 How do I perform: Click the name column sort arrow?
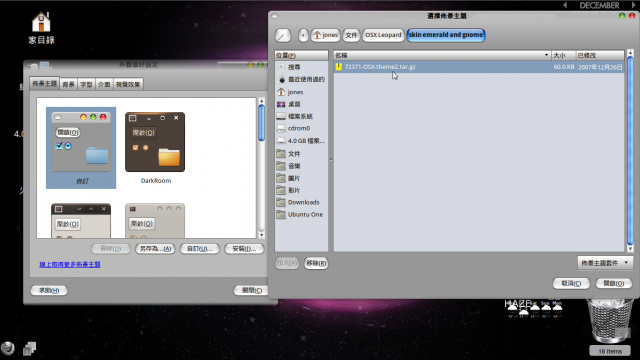click(x=547, y=55)
